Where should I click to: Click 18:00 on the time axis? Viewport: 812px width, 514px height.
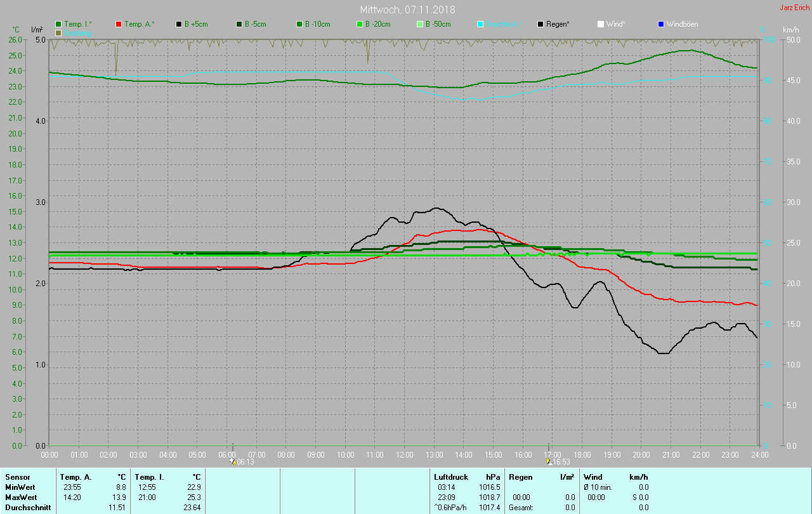pyautogui.click(x=582, y=454)
